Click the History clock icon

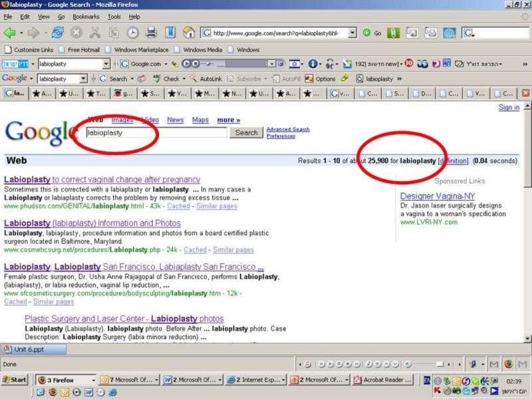click(133, 33)
